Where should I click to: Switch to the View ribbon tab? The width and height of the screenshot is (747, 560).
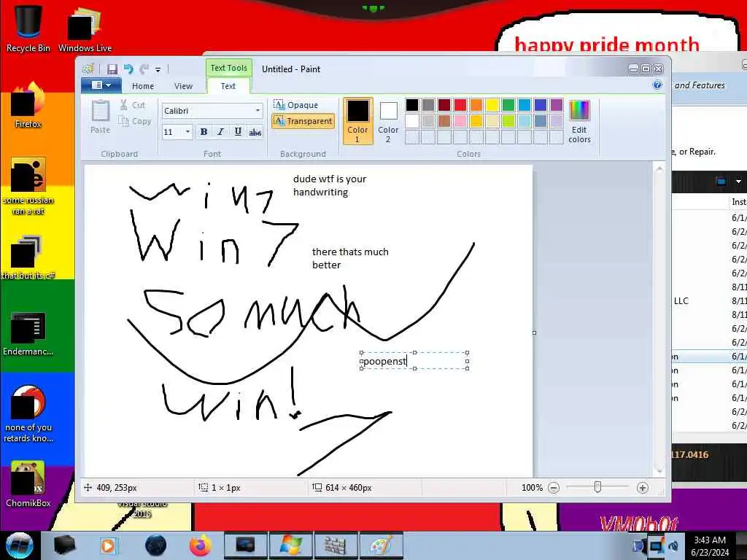coord(183,86)
